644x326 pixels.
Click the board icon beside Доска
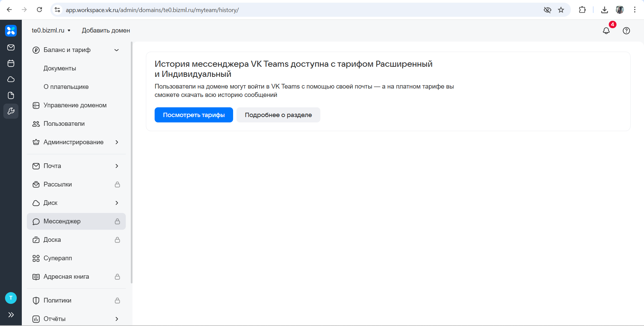pyautogui.click(x=36, y=240)
